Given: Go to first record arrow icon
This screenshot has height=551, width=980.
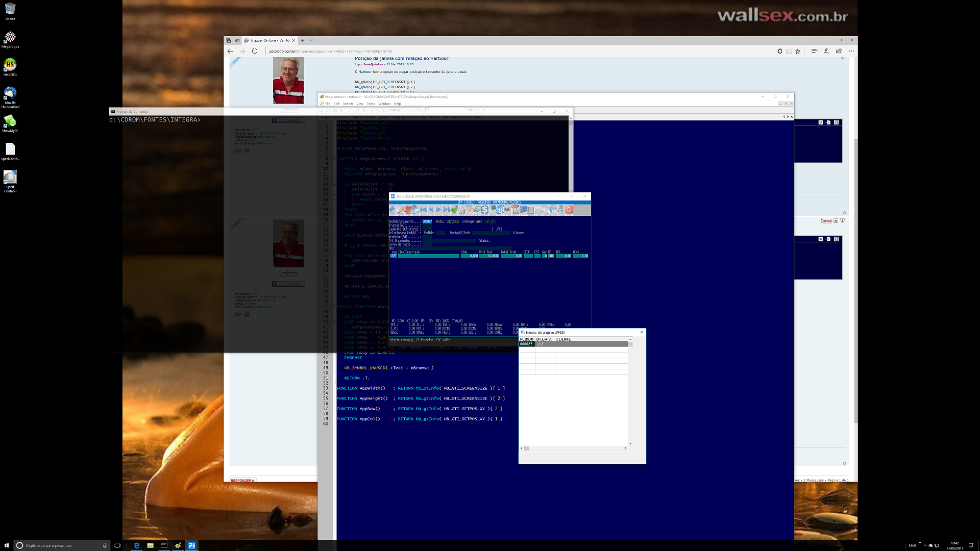Looking at the screenshot, I should 424,210.
